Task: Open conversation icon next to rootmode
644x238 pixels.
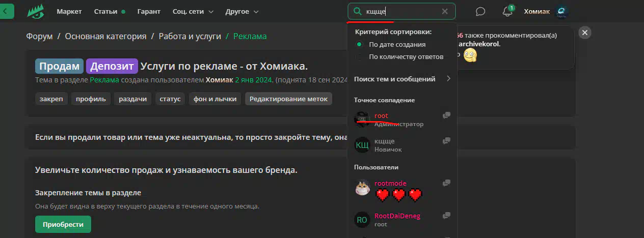Action: [446, 183]
